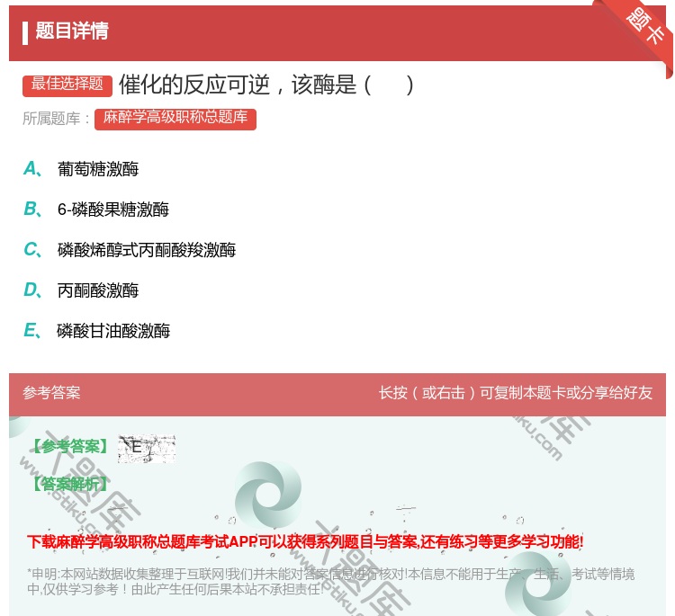
Task: Click the answer image showing E
Action: pos(147,448)
